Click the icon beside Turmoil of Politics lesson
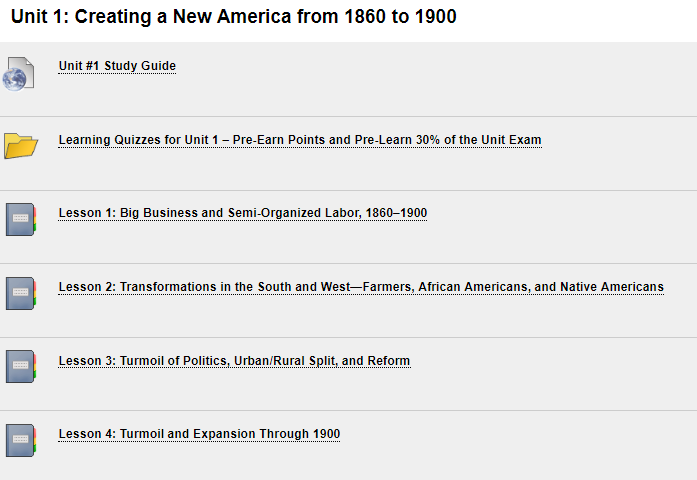The height and width of the screenshot is (480, 697). [21, 366]
